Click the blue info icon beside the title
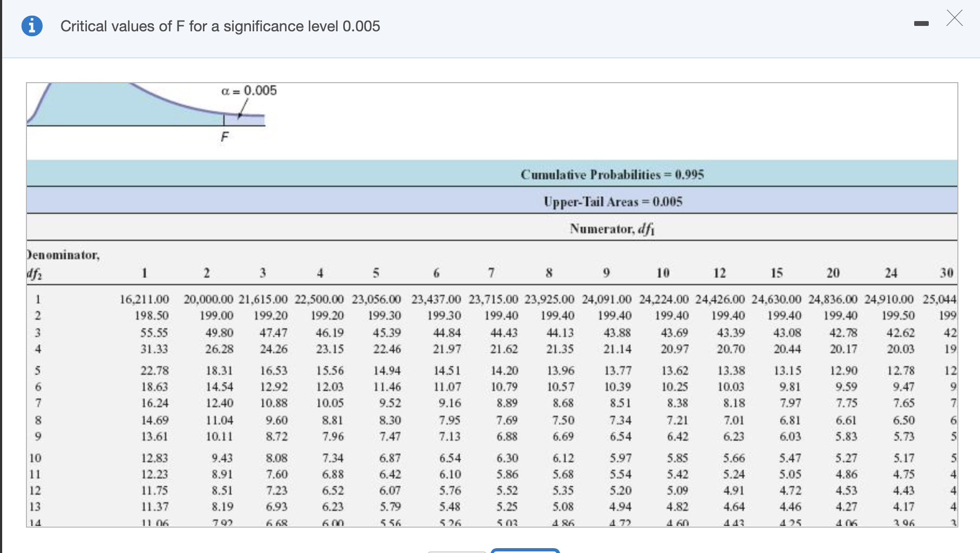980x553 pixels. [32, 25]
